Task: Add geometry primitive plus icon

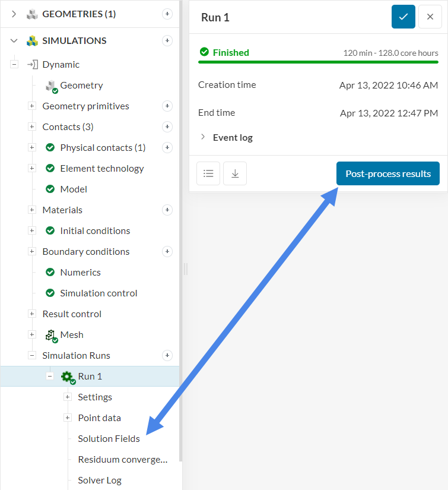Action: pos(167,106)
